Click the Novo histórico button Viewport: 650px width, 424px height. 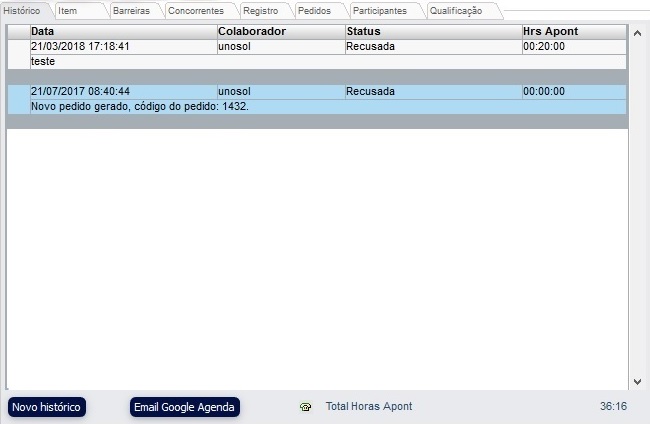[47, 407]
